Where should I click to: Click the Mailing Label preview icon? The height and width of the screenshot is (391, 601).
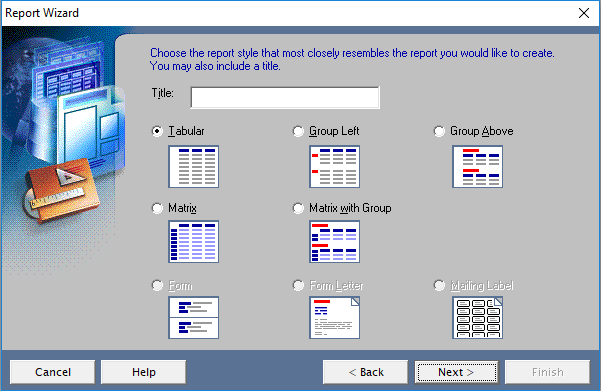click(x=478, y=317)
